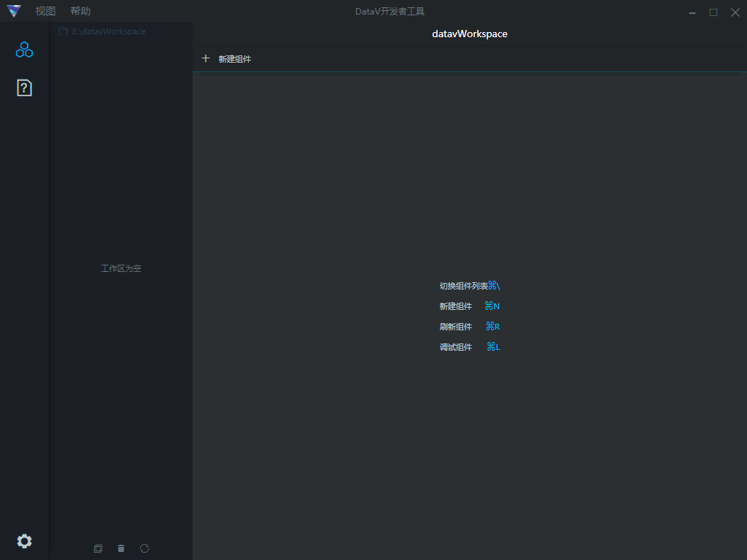Open the components hexagon sidebar icon
Screen dimensions: 747x560
coord(24,50)
